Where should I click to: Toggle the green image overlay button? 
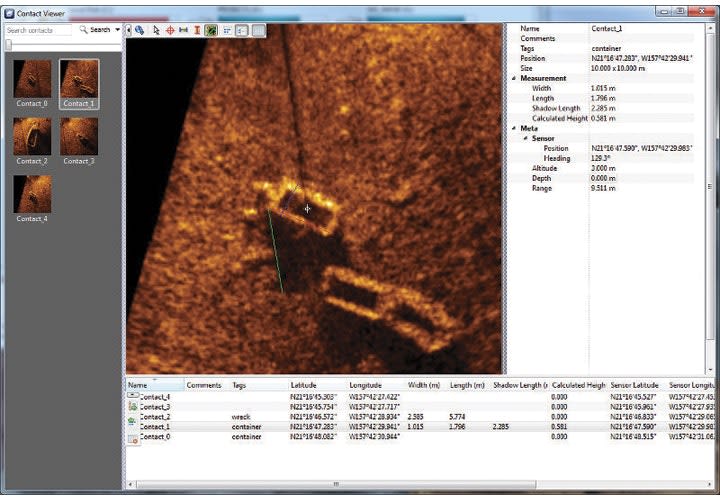point(211,31)
